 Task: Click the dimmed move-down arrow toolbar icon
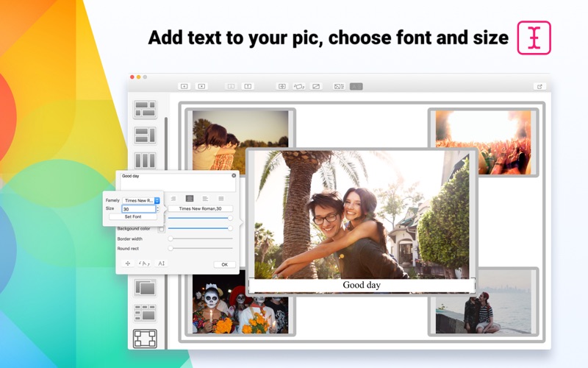pos(231,86)
